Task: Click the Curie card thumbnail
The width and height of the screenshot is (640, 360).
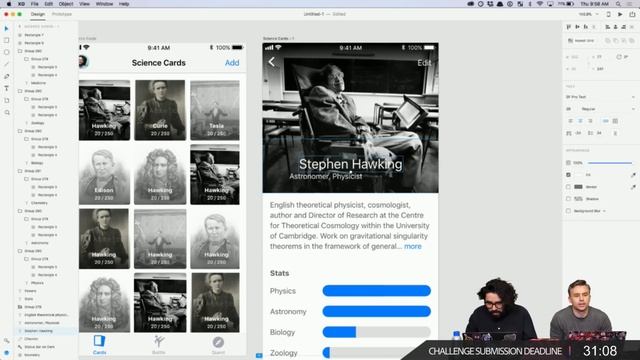Action: (160, 110)
